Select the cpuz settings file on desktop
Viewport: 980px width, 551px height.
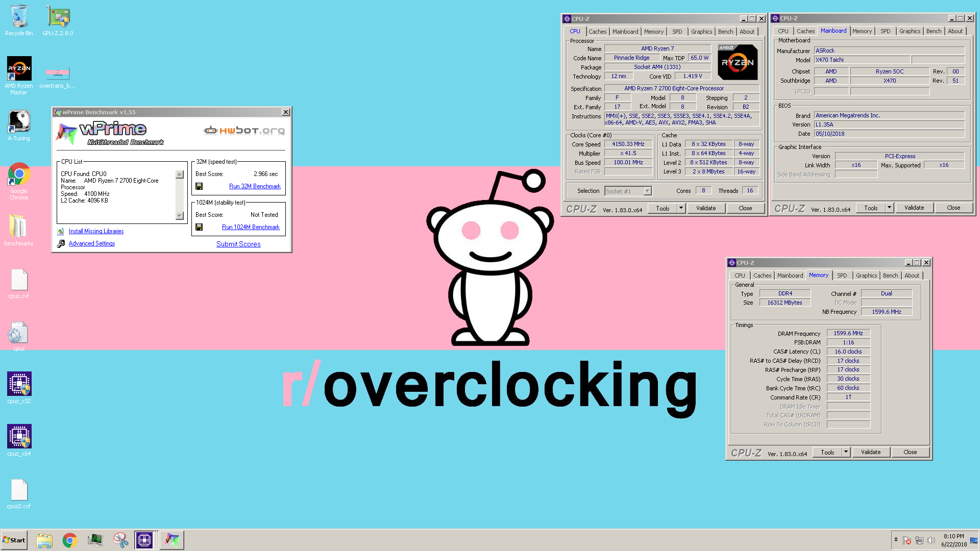19,336
